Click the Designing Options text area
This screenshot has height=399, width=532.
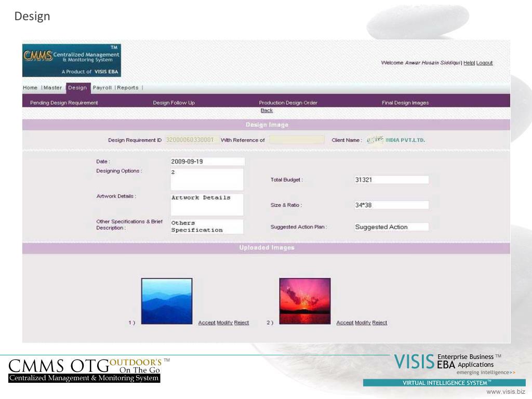207,179
